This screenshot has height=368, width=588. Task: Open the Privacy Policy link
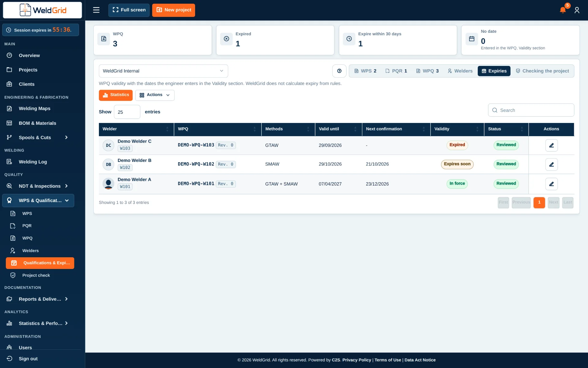click(356, 360)
